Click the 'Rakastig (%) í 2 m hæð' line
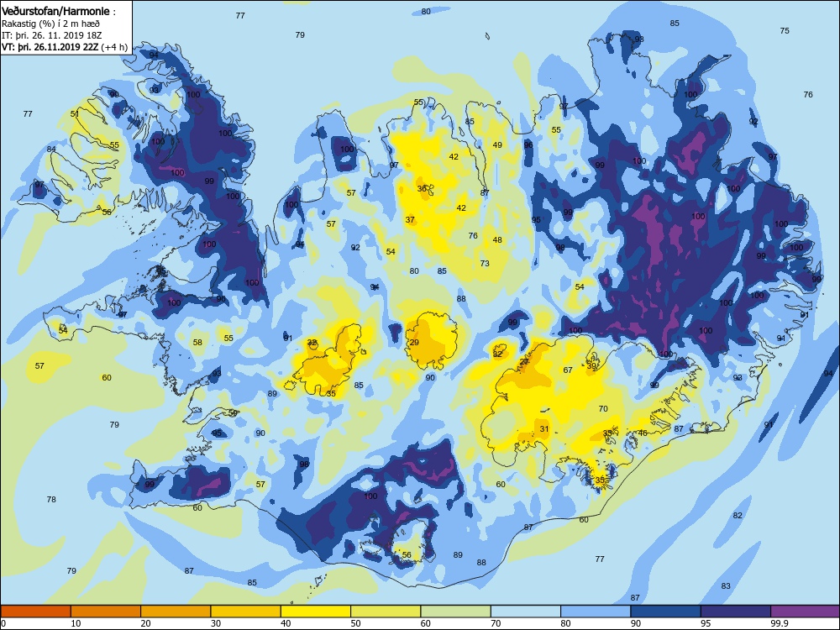840x630 pixels. tap(51, 24)
